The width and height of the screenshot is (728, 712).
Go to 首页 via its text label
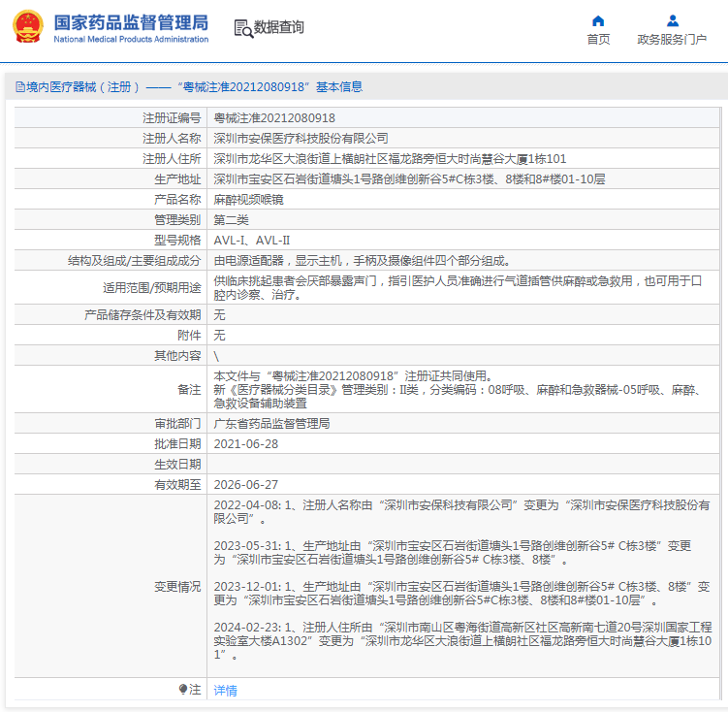point(598,40)
